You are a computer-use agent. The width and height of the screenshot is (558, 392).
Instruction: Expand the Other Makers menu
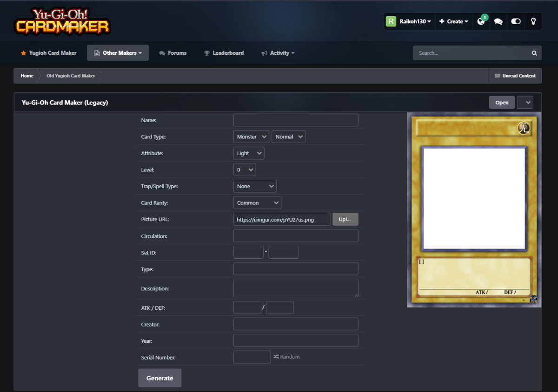tap(118, 53)
